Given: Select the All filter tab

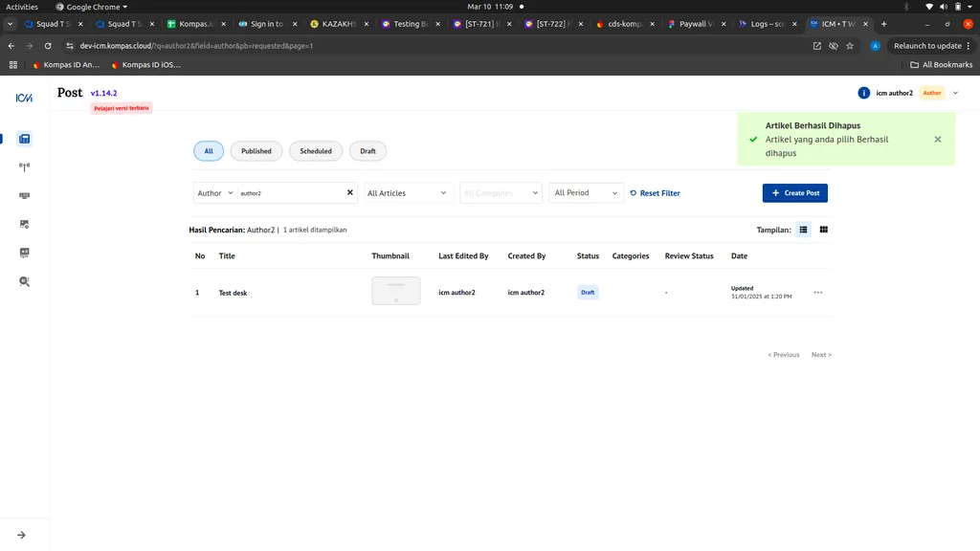Looking at the screenshot, I should click(209, 151).
